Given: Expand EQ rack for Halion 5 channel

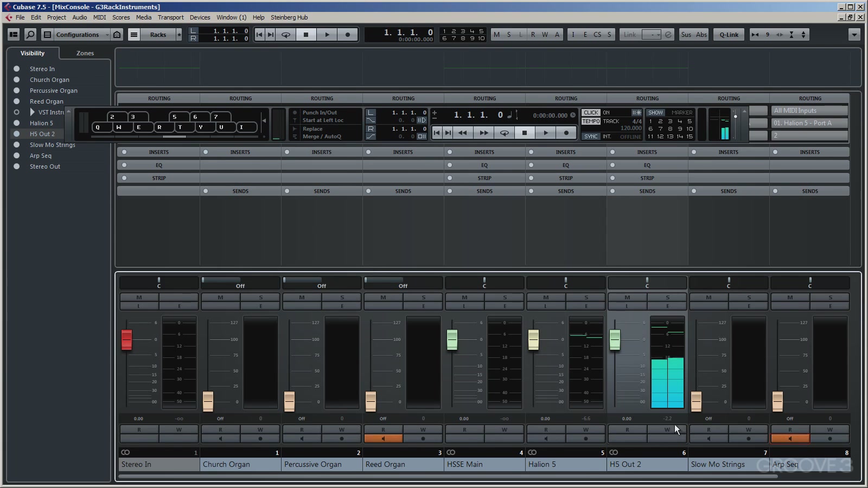Looking at the screenshot, I should point(566,165).
